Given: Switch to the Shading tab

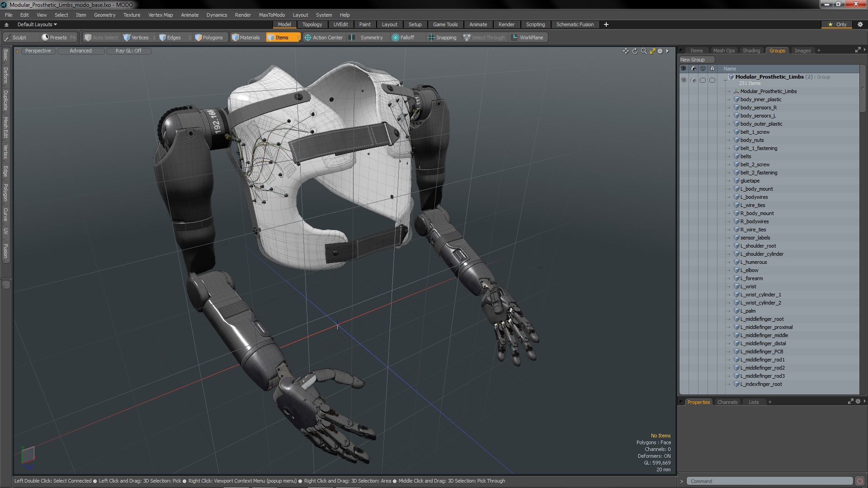Looking at the screenshot, I should (x=751, y=51).
